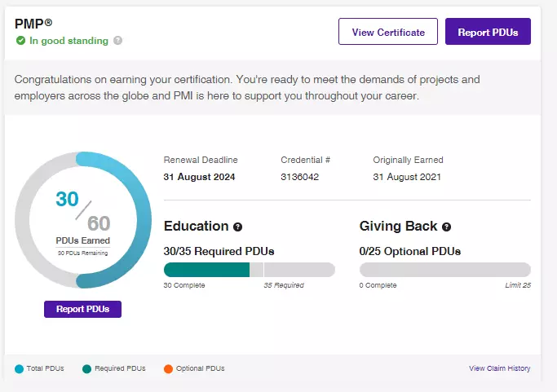
Task: Open the Giving Back help icon
Action: [x=446, y=227]
